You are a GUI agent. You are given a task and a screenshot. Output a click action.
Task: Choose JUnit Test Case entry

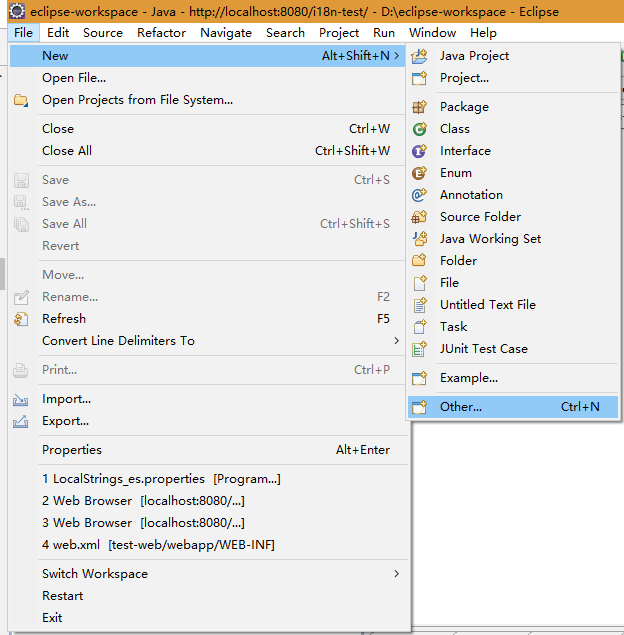point(513,349)
